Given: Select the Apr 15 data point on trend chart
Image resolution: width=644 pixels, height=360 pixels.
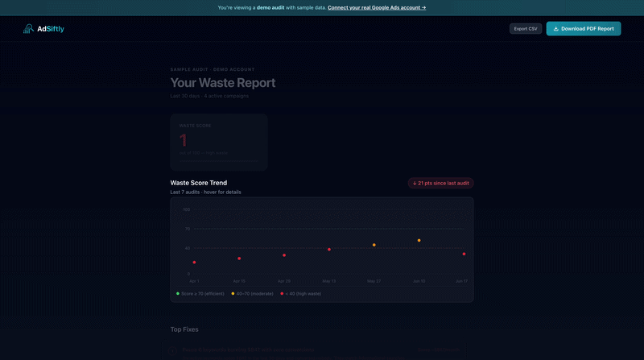Looking at the screenshot, I should (x=239, y=259).
